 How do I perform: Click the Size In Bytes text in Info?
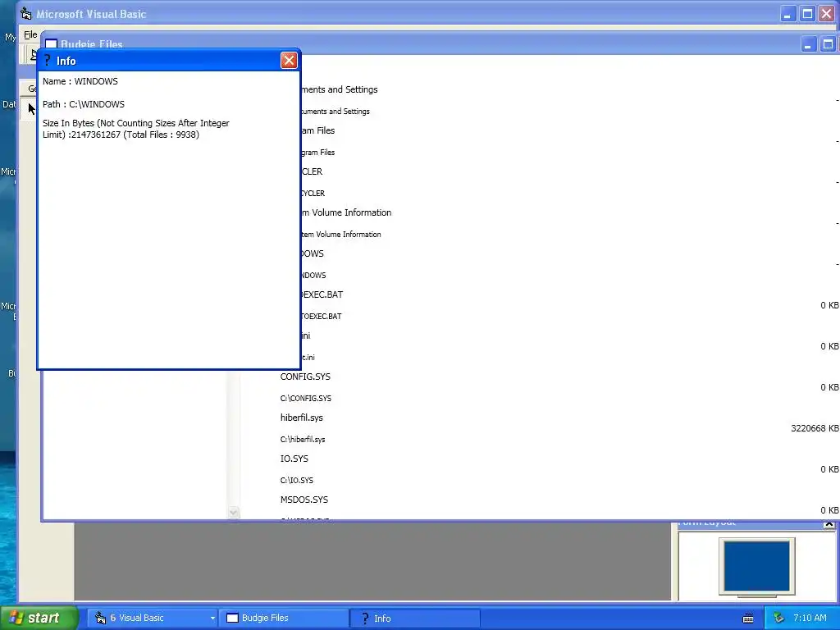(x=136, y=129)
